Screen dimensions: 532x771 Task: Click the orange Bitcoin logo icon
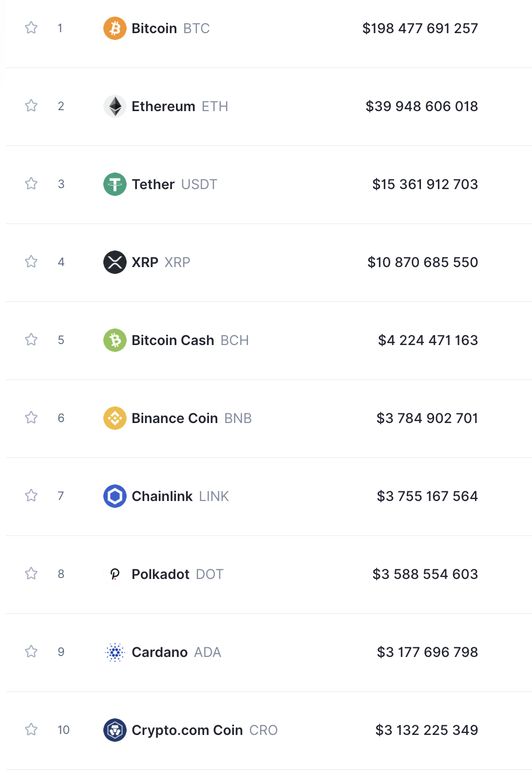(115, 28)
